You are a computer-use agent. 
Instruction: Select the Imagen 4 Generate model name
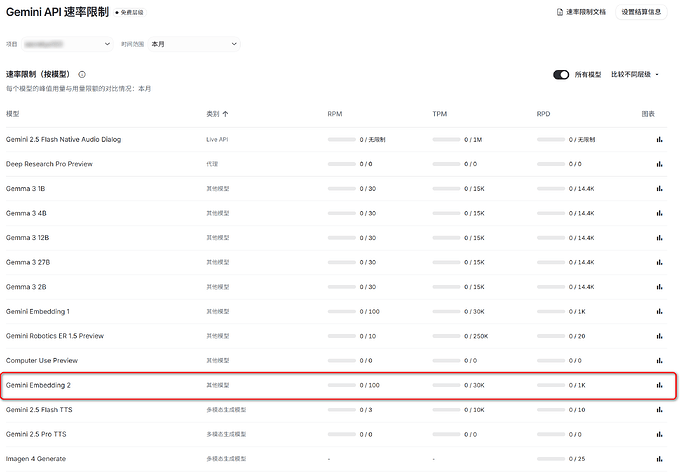point(36,459)
